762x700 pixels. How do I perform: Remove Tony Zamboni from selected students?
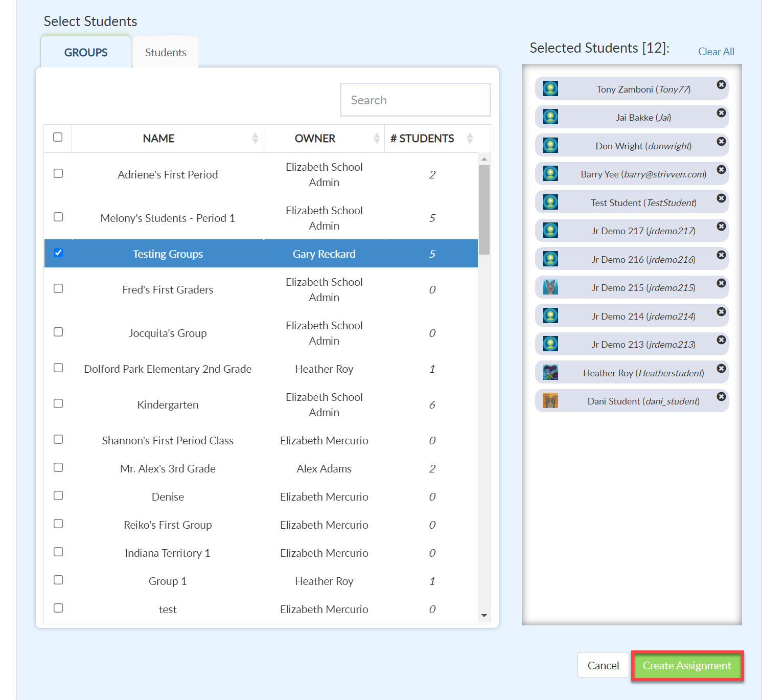coord(721,85)
